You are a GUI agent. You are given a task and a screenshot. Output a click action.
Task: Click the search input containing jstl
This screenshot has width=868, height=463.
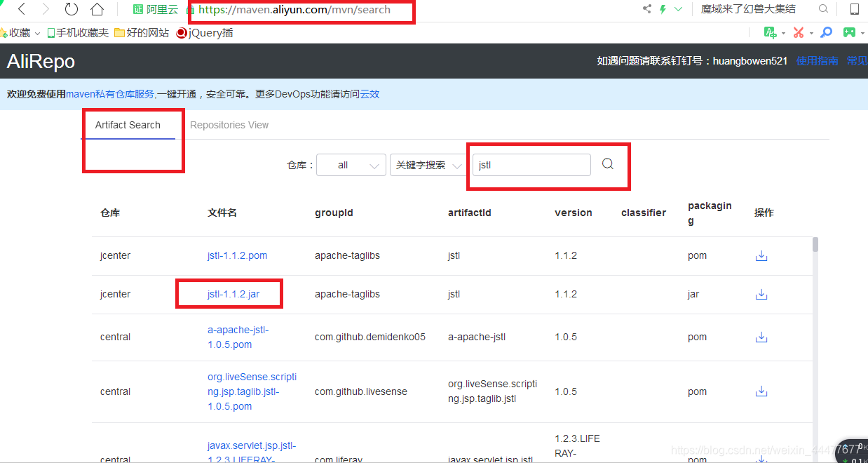pyautogui.click(x=531, y=165)
